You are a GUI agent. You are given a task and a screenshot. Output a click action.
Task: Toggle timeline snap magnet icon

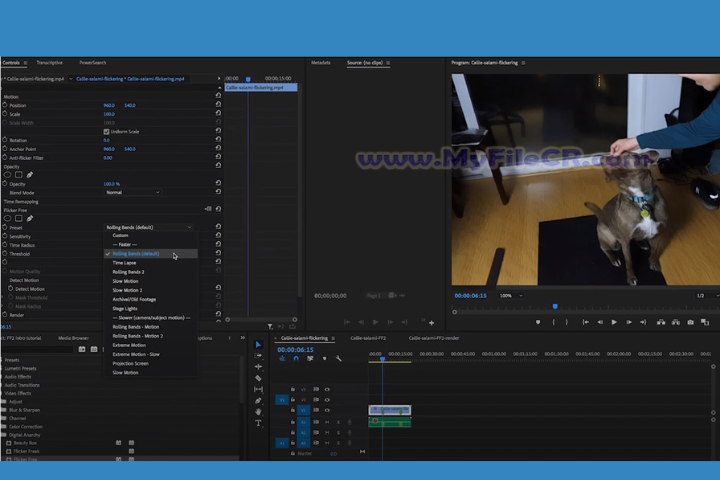[x=296, y=359]
